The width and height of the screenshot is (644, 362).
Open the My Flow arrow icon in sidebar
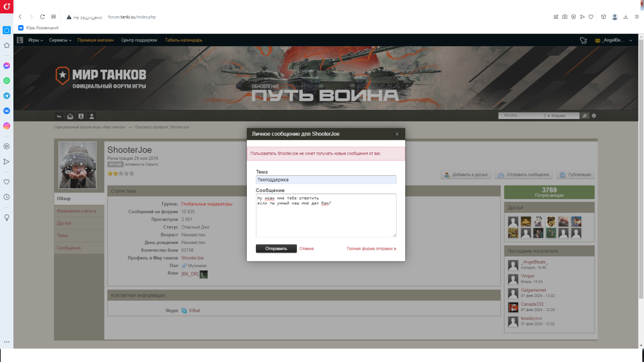coord(6,161)
